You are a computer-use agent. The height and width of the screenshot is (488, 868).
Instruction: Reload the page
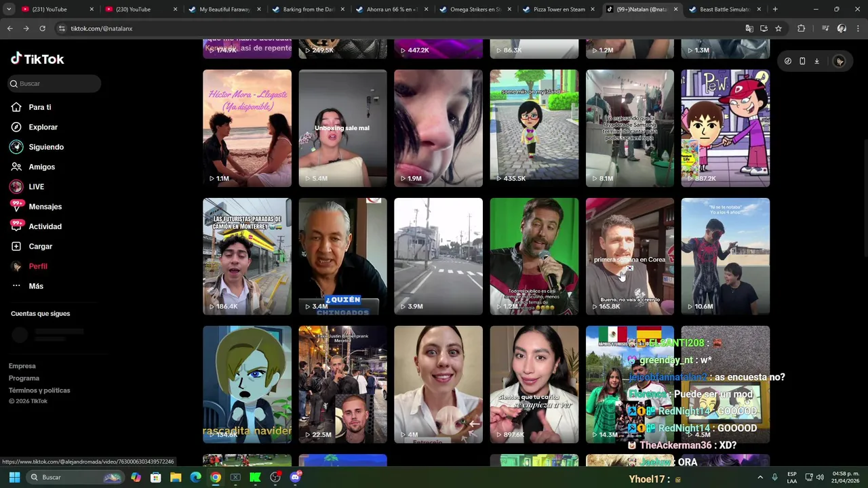coord(42,28)
